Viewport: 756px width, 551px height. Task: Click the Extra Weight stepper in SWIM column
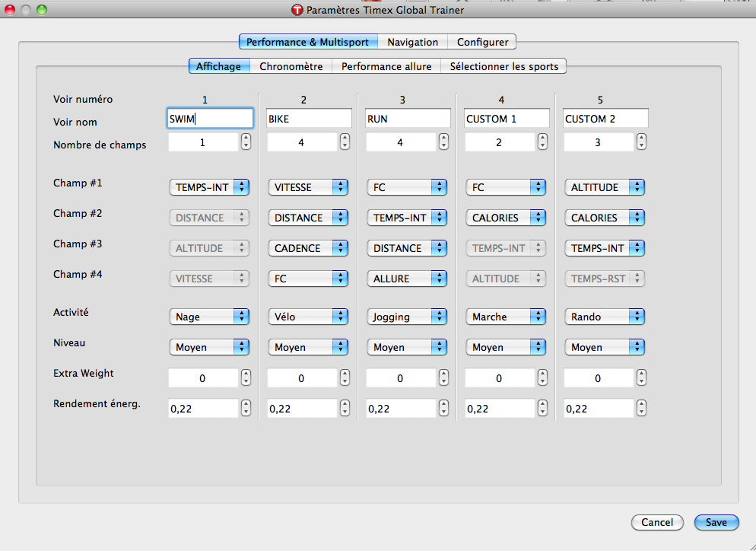pos(246,377)
